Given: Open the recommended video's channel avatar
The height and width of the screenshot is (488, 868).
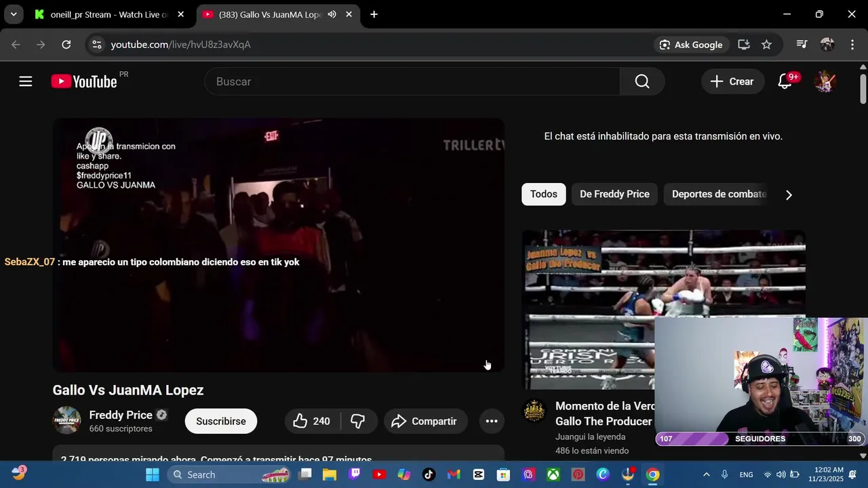Looking at the screenshot, I should coord(534,411).
